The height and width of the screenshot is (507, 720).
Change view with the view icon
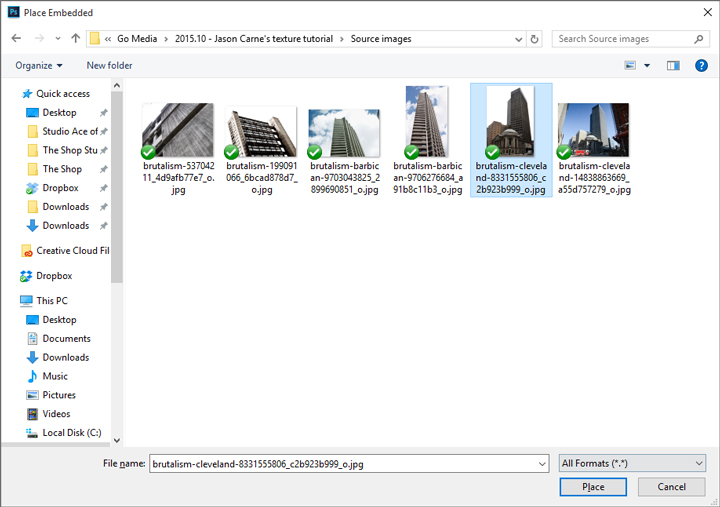630,66
